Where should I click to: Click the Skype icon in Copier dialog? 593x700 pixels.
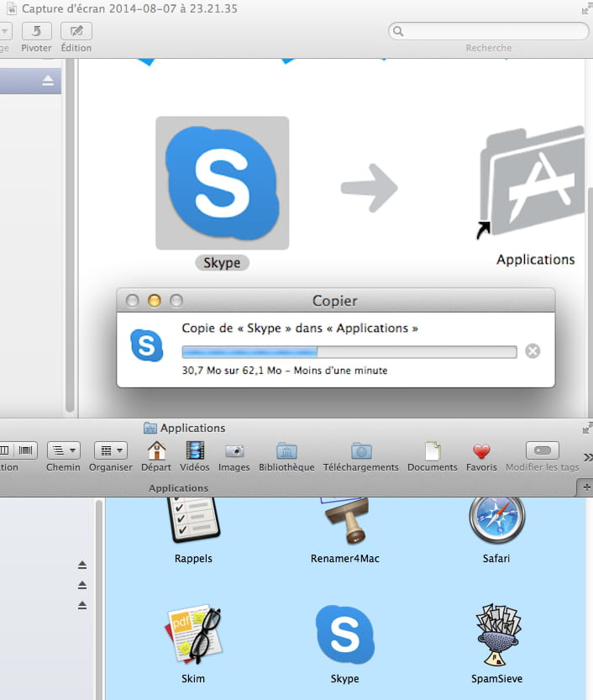[x=146, y=345]
